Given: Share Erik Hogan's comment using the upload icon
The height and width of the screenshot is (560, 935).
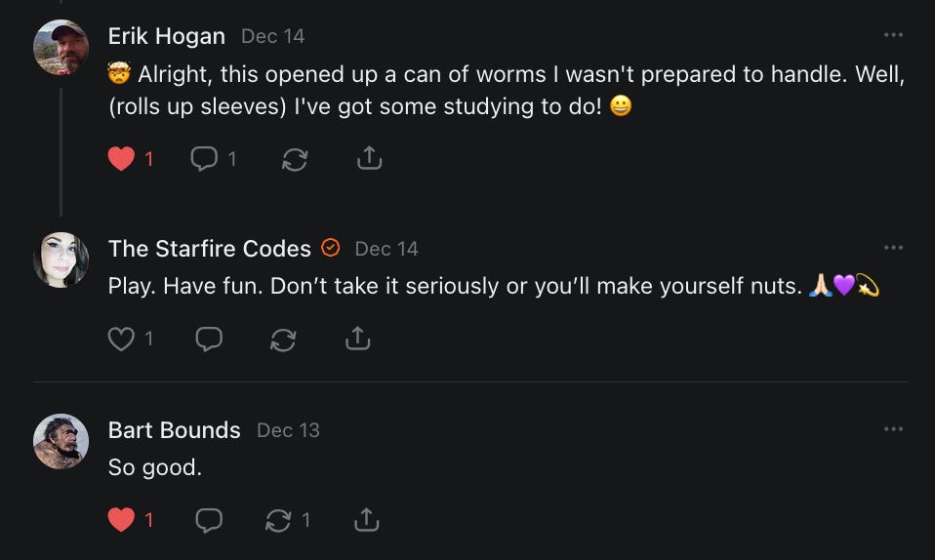Looking at the screenshot, I should 369,158.
